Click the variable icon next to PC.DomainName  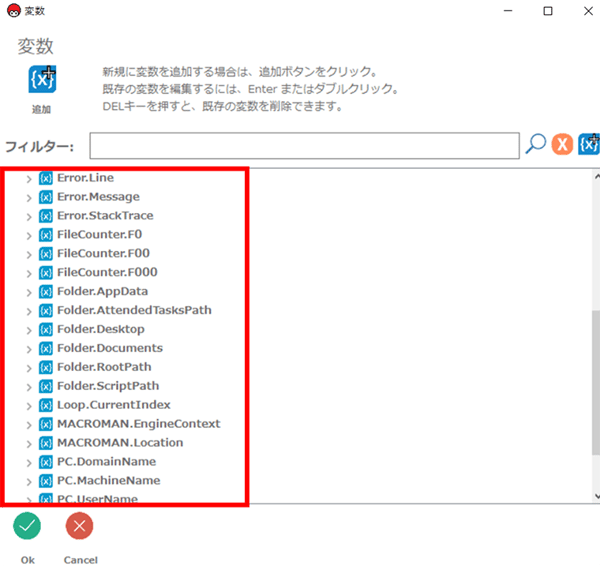click(46, 462)
